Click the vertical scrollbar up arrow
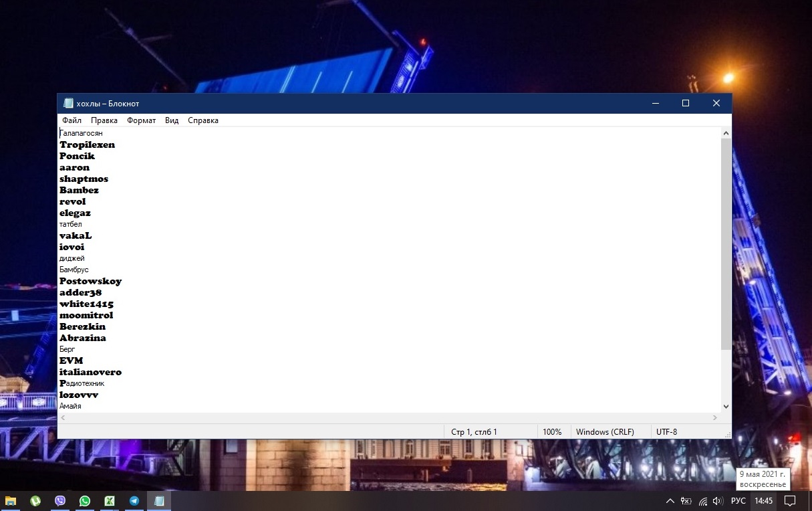Image resolution: width=812 pixels, height=511 pixels. [x=726, y=133]
